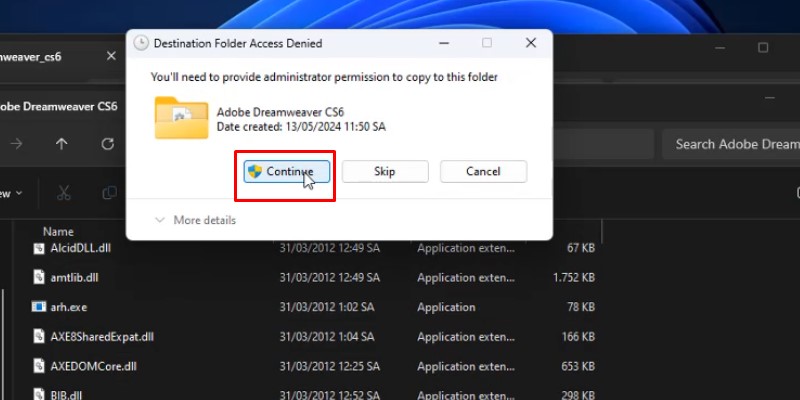The height and width of the screenshot is (400, 800).
Task: Select the arh.exe application file
Action: tap(67, 307)
